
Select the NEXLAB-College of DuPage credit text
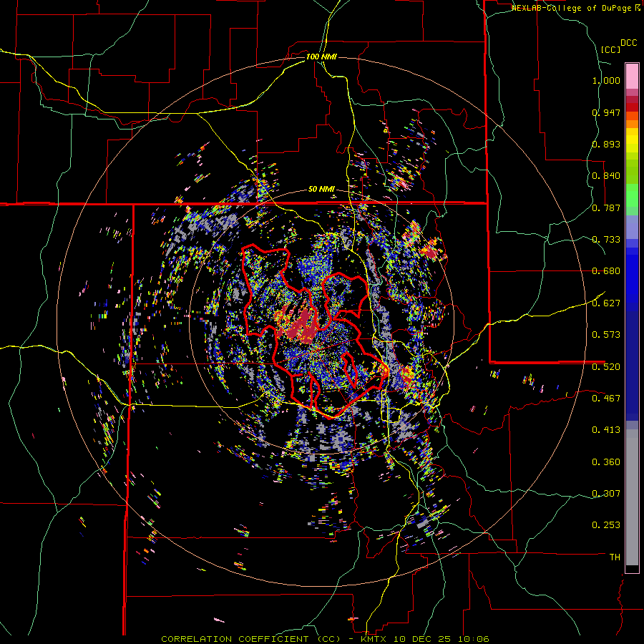572,8
